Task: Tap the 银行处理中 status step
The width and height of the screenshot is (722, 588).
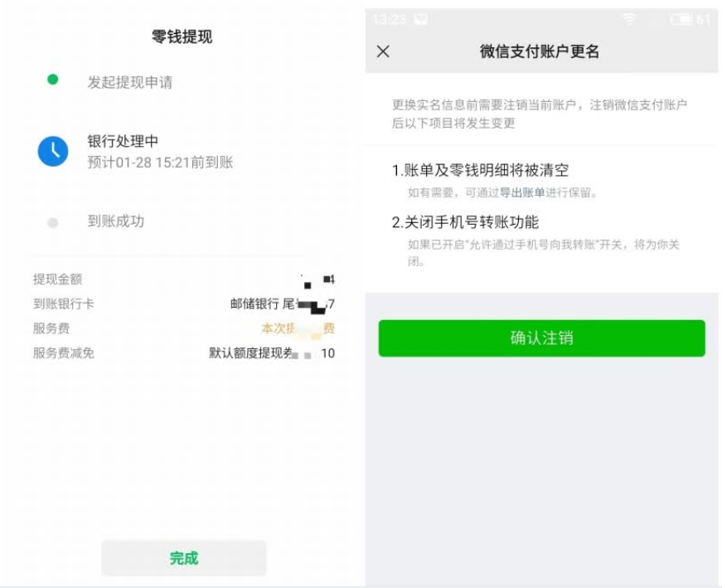Action: (x=123, y=140)
